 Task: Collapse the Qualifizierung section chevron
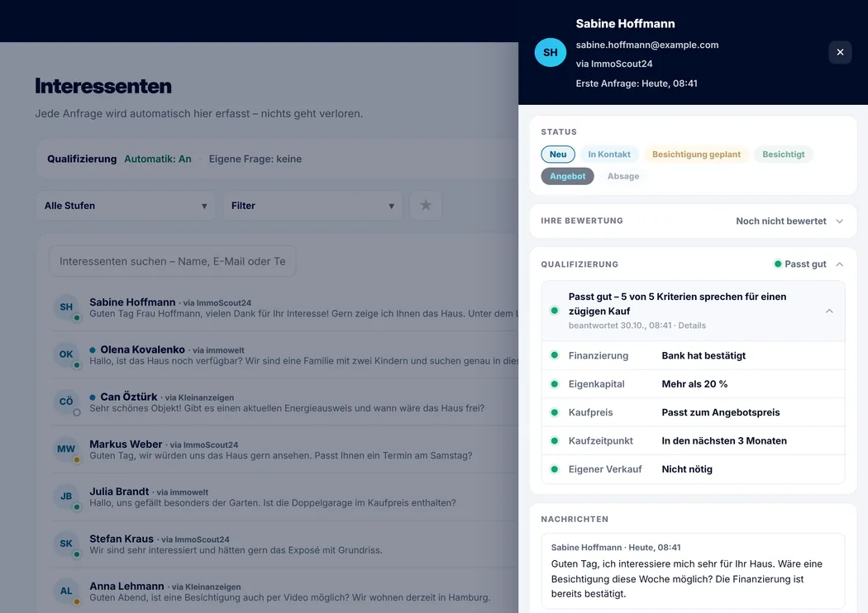click(x=840, y=264)
